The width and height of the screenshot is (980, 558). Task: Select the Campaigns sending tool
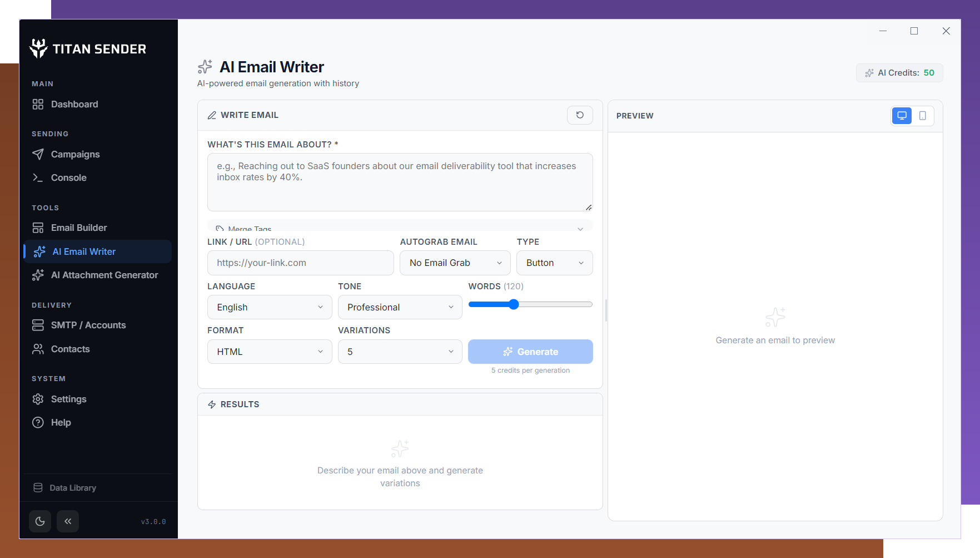[75, 154]
